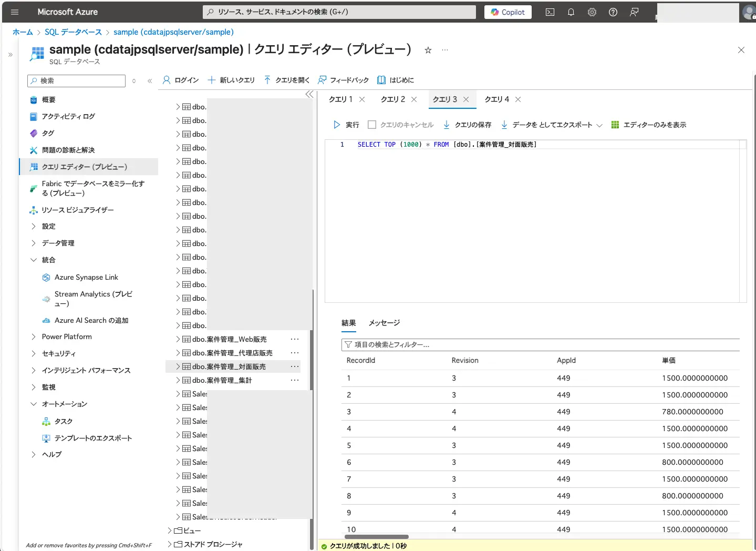The image size is (756, 551).
Task: Show editor only with エディターのみを表示
Action: click(x=649, y=125)
